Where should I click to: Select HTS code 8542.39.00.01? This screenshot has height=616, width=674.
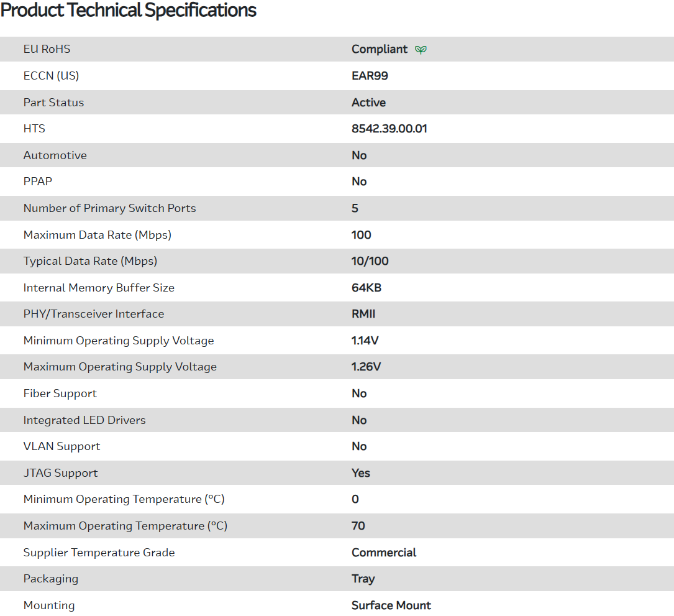pos(389,129)
